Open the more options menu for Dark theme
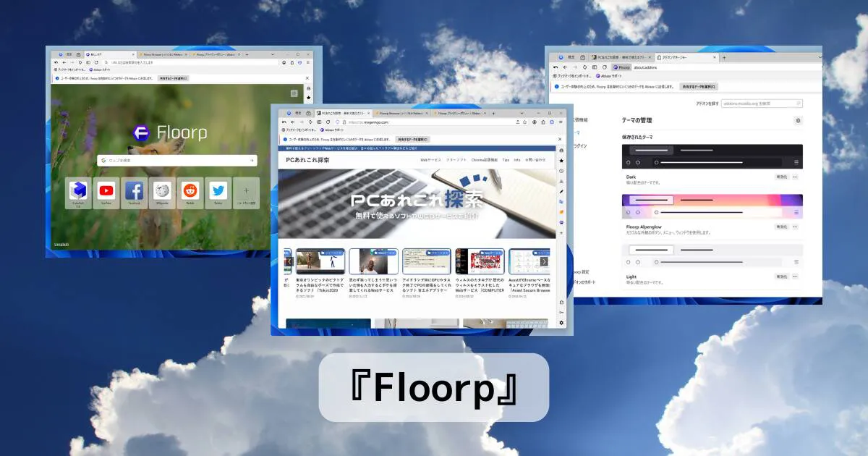Image resolution: width=868 pixels, height=456 pixels. (796, 177)
